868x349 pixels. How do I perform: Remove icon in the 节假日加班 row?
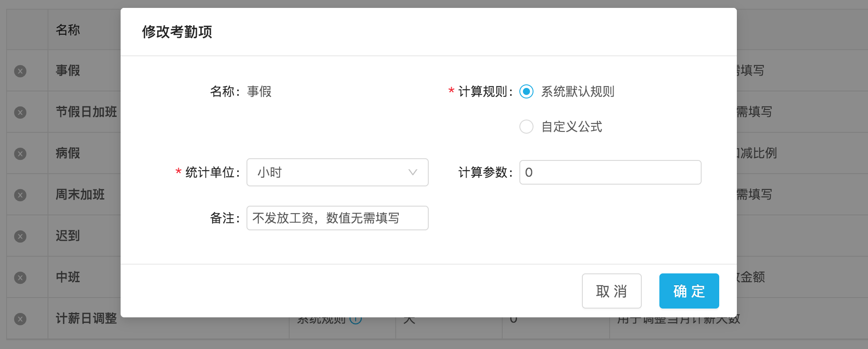(20, 113)
